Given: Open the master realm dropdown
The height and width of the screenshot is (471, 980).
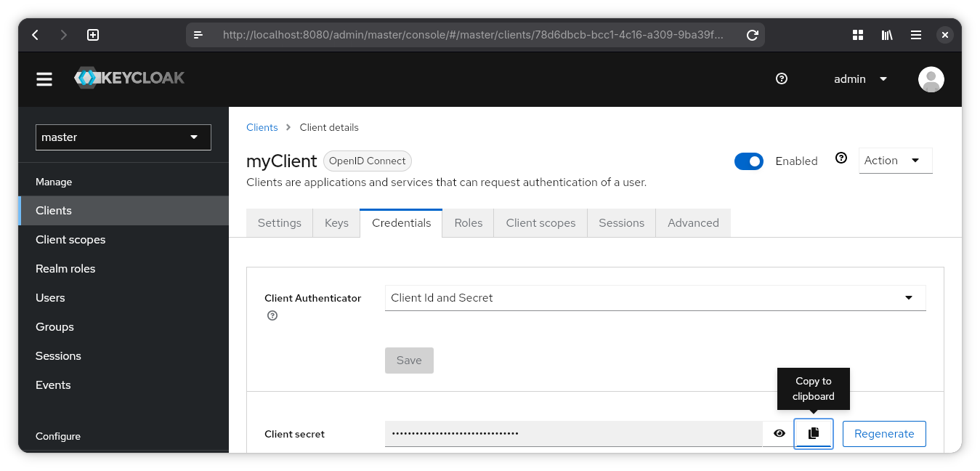Looking at the screenshot, I should tap(123, 137).
